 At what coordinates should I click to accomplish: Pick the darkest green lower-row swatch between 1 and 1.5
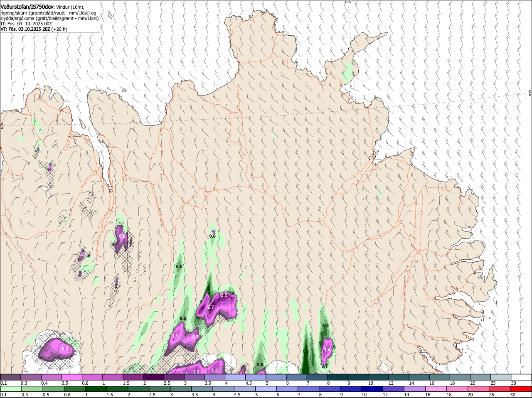96,389
